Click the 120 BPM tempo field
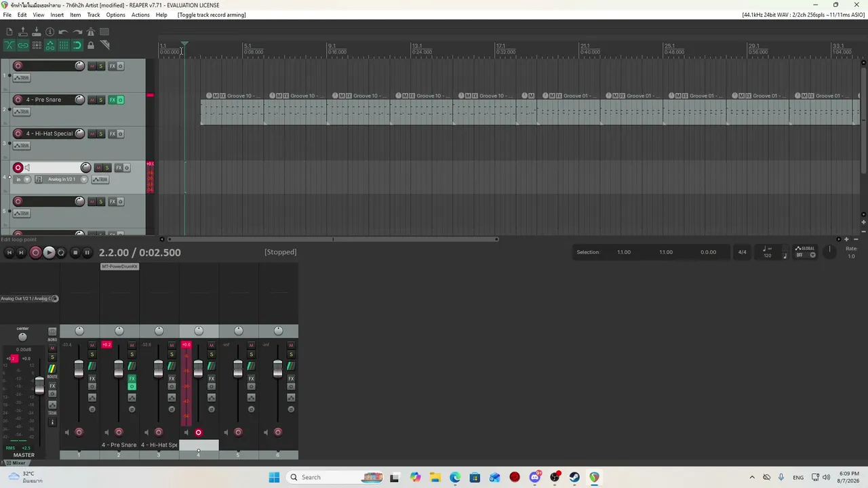This screenshot has height=488, width=868. pos(767,255)
